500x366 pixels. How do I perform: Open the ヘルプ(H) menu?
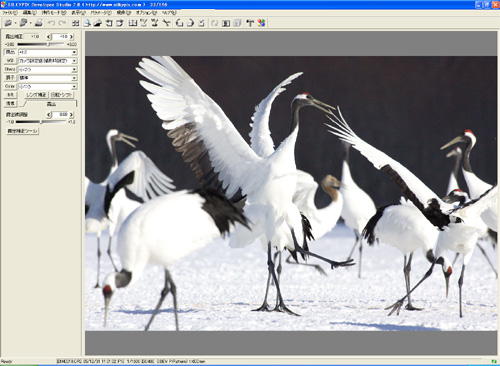coord(169,13)
